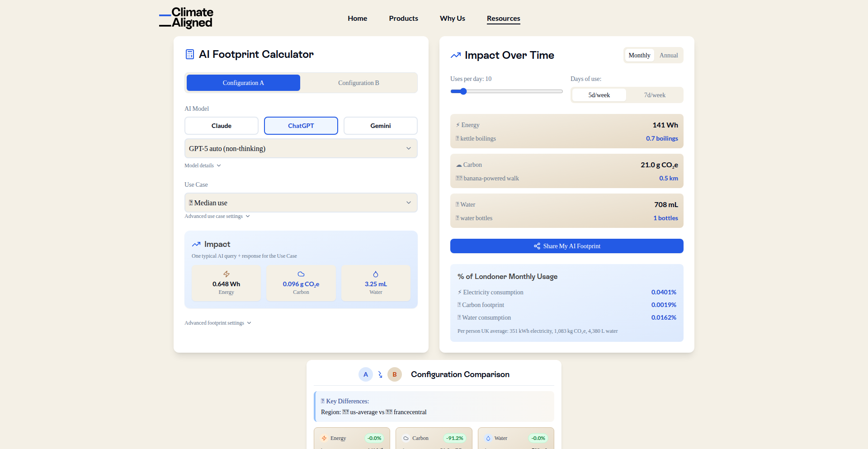Viewport: 868px width, 449px height.
Task: Open the GPT-5 auto model dropdown
Action: [301, 148]
